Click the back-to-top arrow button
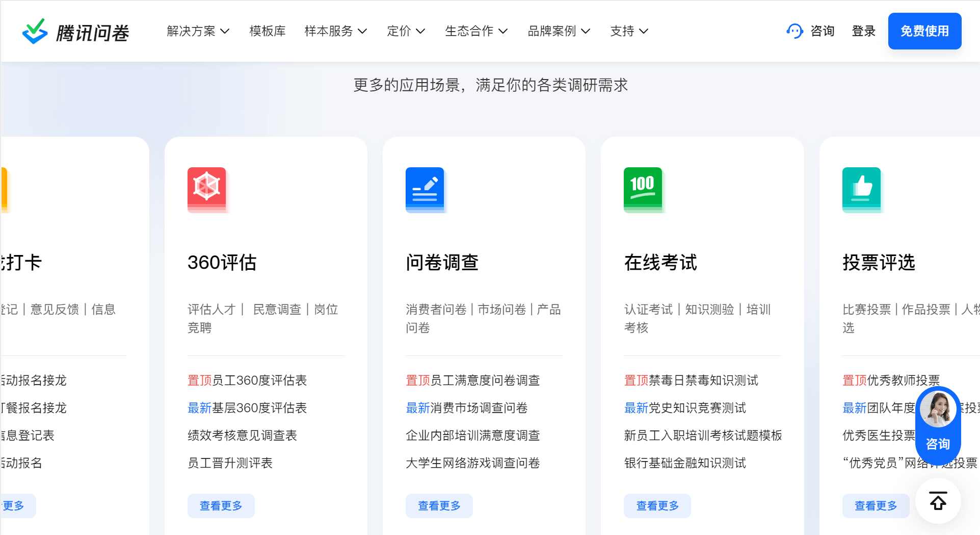980x535 pixels. 938,501
